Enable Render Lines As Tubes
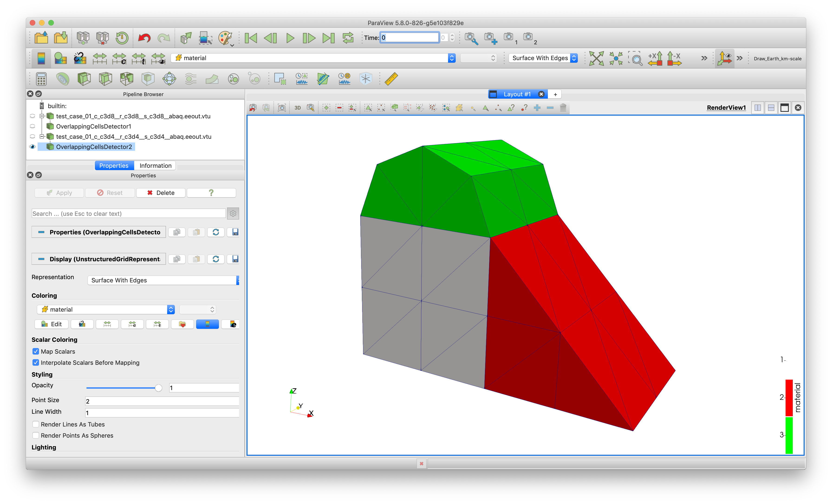The image size is (832, 504). pos(36,424)
